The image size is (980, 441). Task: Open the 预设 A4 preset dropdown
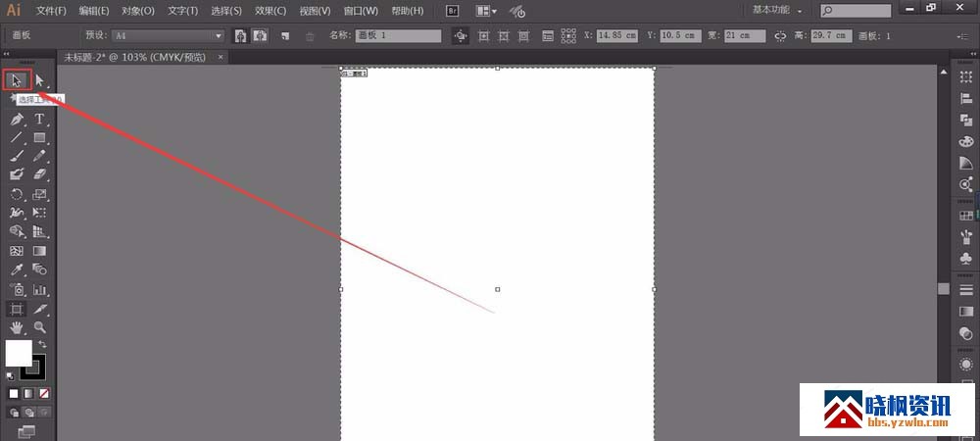(218, 35)
